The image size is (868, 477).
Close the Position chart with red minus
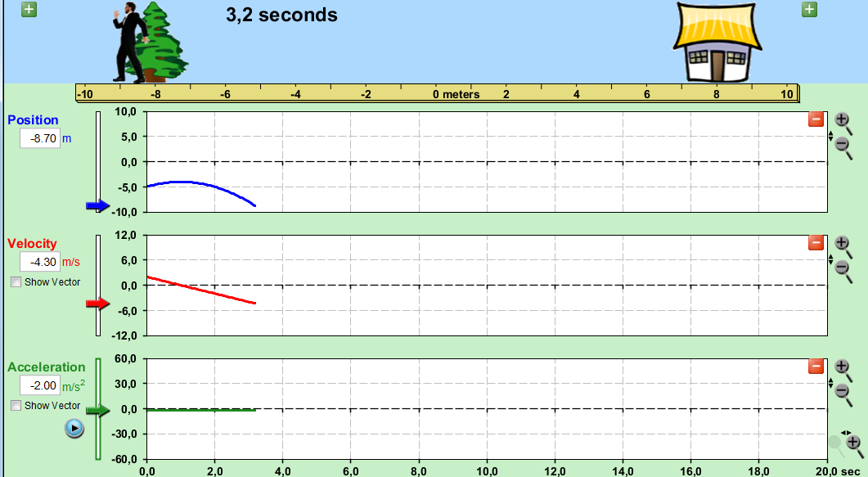click(x=816, y=119)
